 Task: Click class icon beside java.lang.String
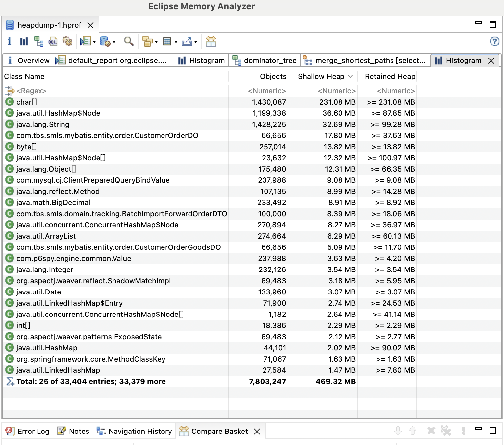[10, 124]
